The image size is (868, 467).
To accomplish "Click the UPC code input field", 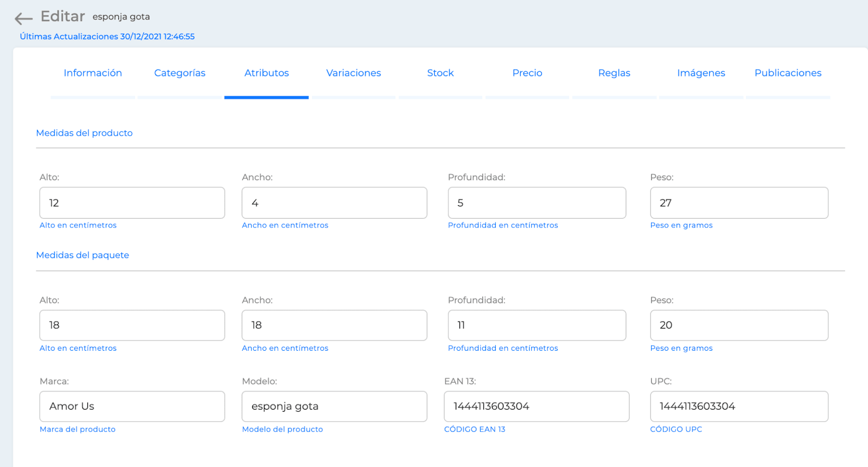I will [x=739, y=406].
